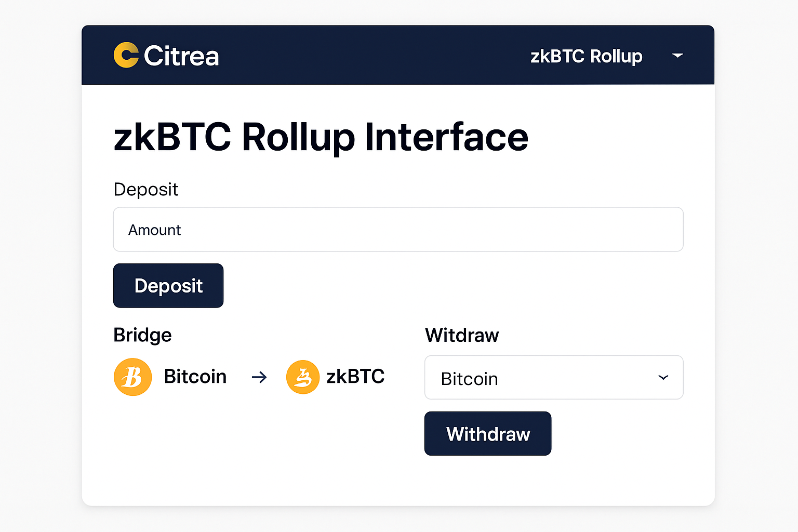798x532 pixels.
Task: Click the dropdown arrow on the Bitcoin selector
Action: [x=663, y=378]
